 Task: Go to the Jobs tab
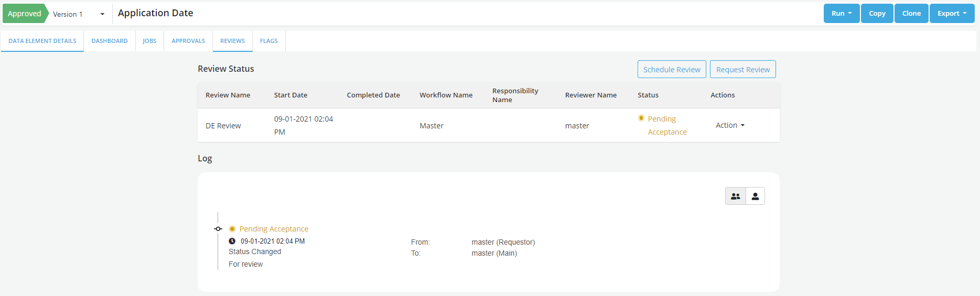pyautogui.click(x=149, y=41)
